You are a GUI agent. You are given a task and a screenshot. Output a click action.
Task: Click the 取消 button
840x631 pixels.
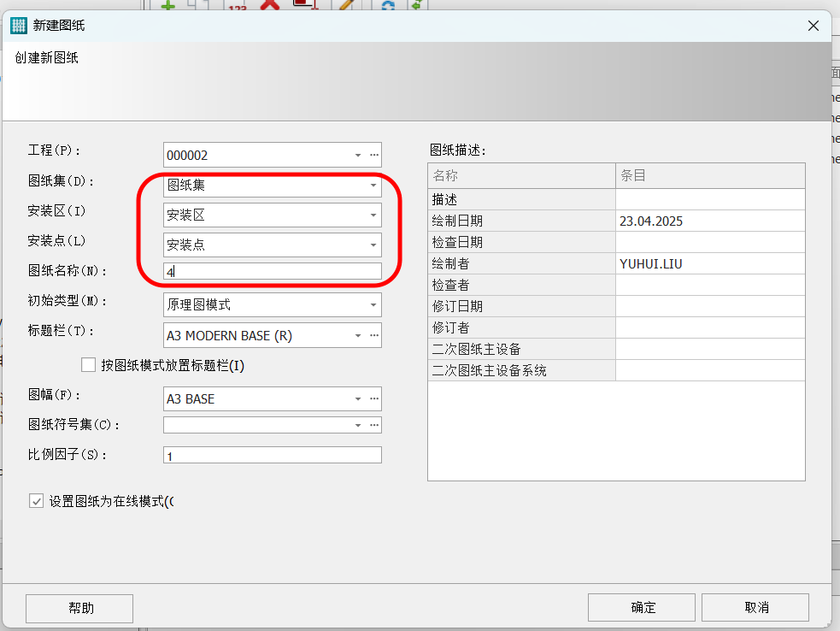tap(755, 607)
